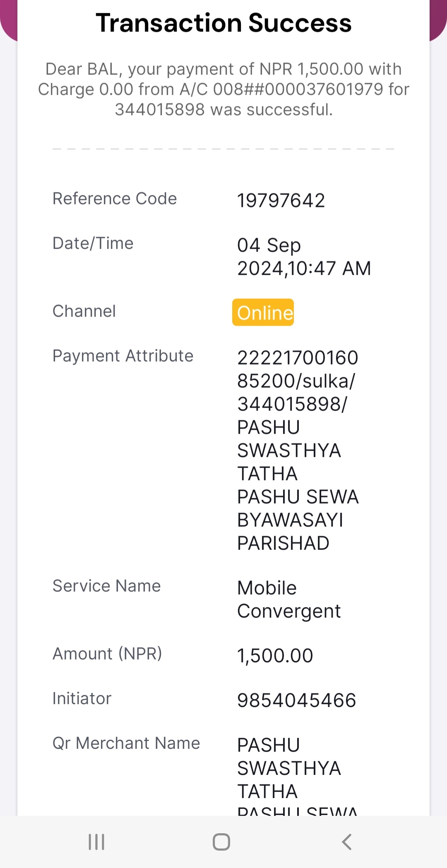Tap the initiator number 9854045466

(296, 700)
